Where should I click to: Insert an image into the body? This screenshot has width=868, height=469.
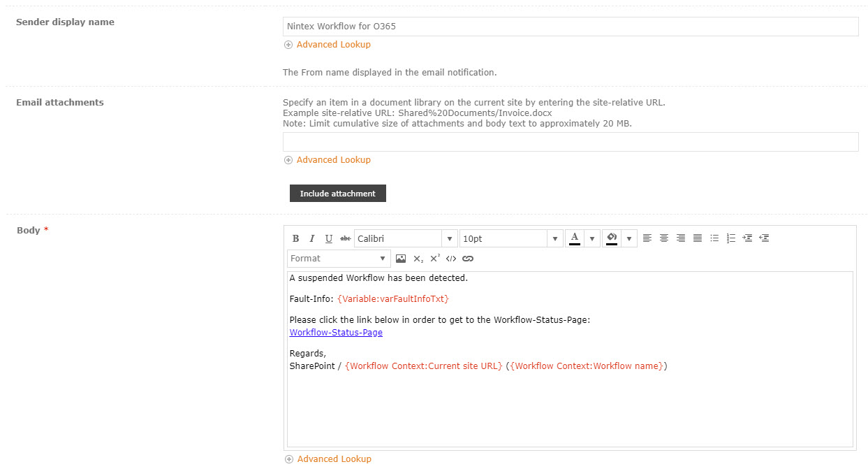(401, 259)
